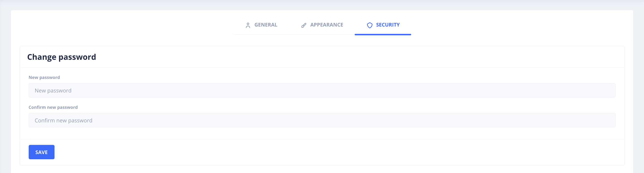Click the paintbrush icon beside Appearance
Viewport: 644px width, 173px height.
coord(304,25)
